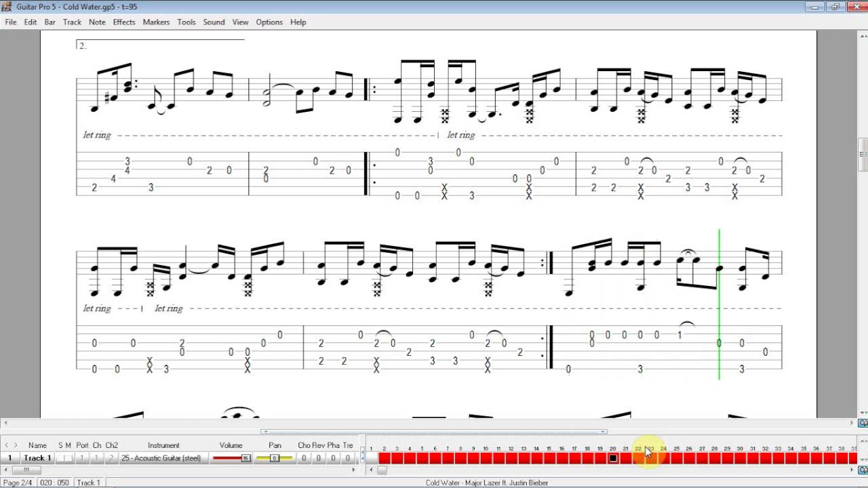The image size is (868, 488).
Task: Click the timeline scrollbar left arrow
Action: (x=370, y=470)
